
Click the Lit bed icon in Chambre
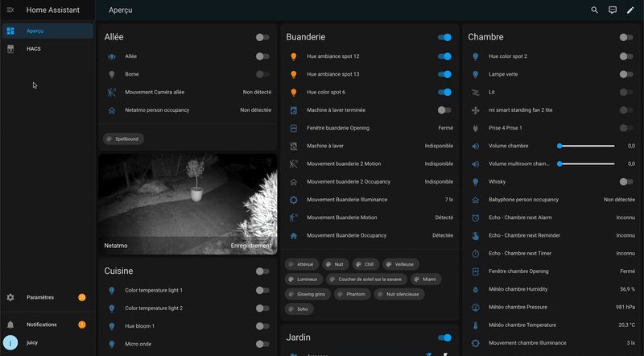click(476, 92)
